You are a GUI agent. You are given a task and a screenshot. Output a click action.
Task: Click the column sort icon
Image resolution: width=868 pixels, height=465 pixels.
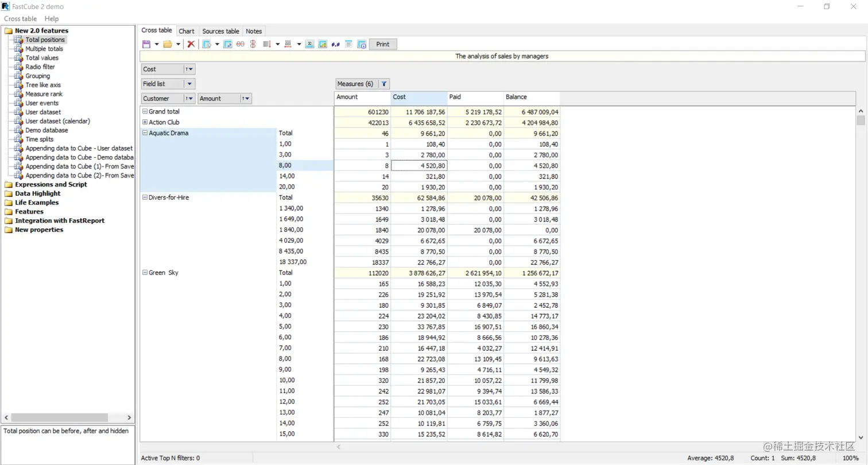tap(288, 44)
